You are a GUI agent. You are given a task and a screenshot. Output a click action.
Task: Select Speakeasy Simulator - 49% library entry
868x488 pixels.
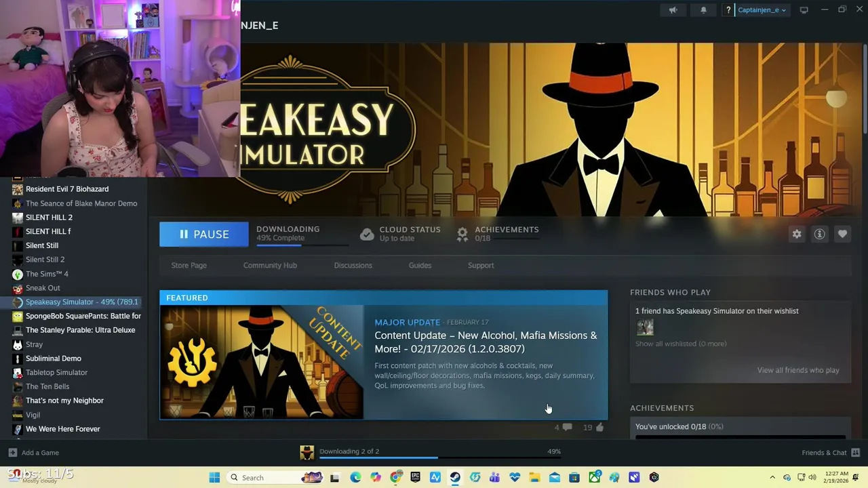pos(74,302)
